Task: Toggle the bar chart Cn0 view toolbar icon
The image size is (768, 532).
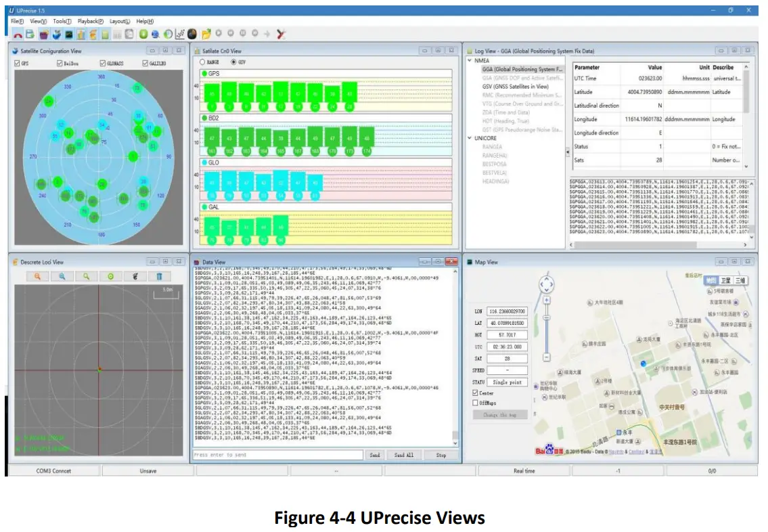Action: pos(81,35)
